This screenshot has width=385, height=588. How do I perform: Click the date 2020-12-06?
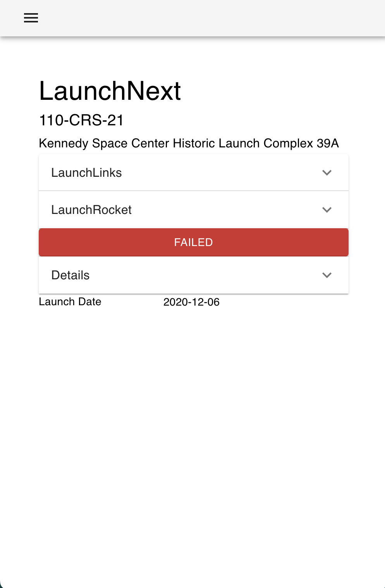pyautogui.click(x=191, y=302)
